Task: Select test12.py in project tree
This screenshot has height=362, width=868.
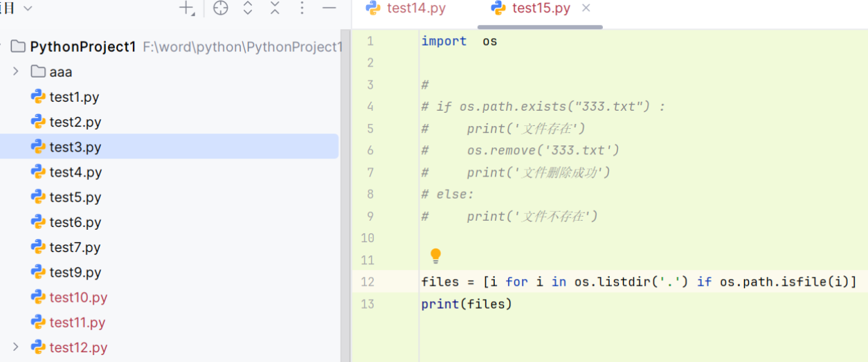Action: coord(78,347)
